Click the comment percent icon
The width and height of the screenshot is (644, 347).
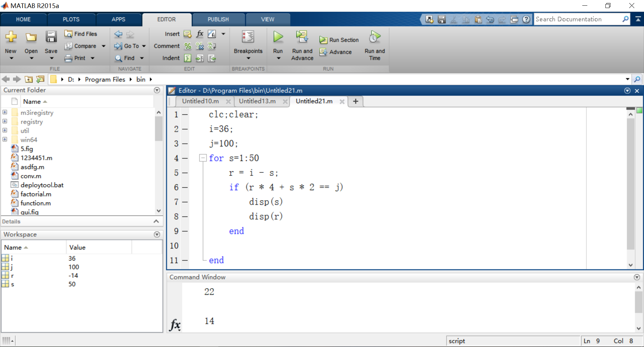(x=188, y=46)
